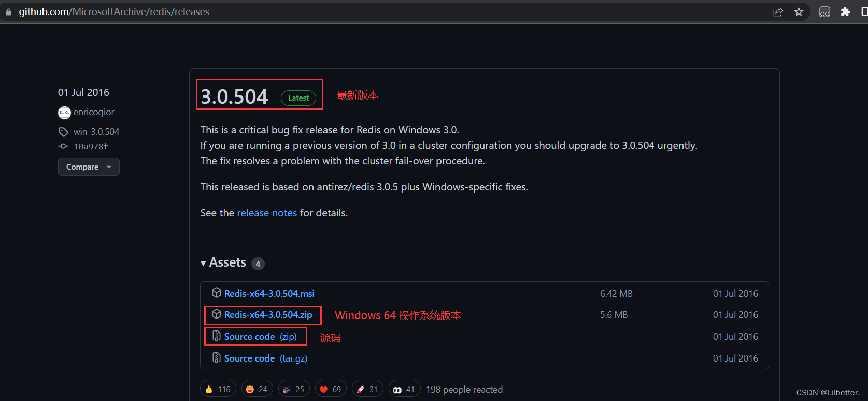868x401 pixels.
Task: Click the enricogior avatar image
Action: (64, 112)
